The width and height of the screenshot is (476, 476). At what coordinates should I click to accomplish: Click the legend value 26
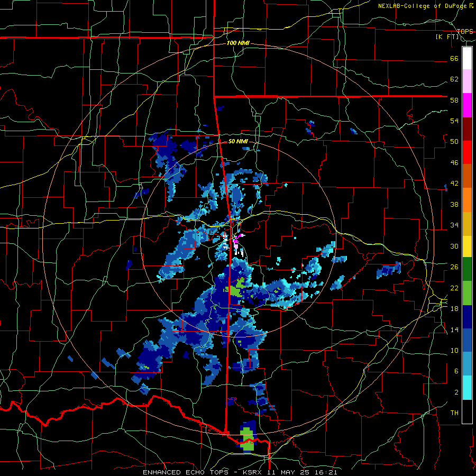454,267
